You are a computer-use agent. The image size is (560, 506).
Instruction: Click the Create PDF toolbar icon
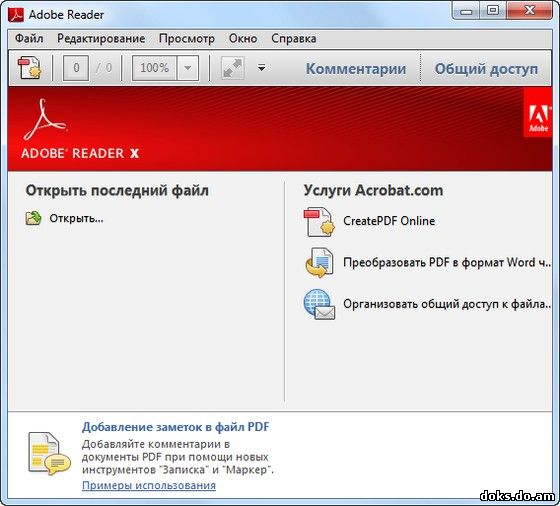coord(30,67)
